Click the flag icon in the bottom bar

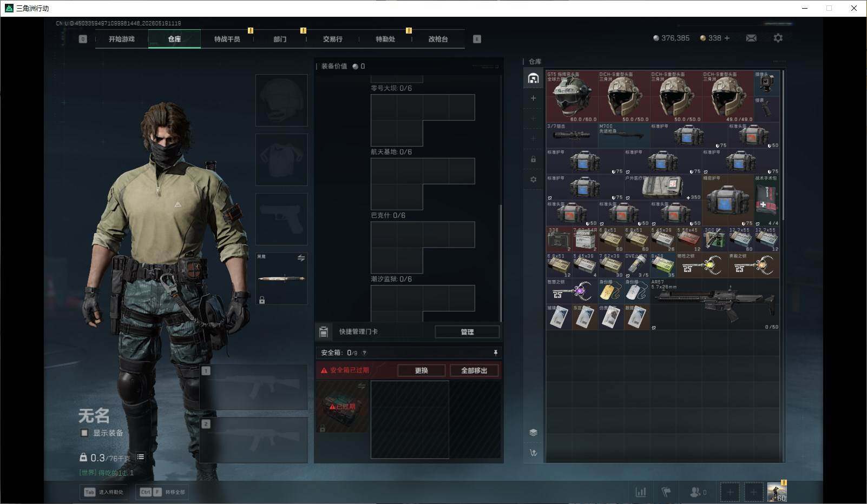(666, 492)
